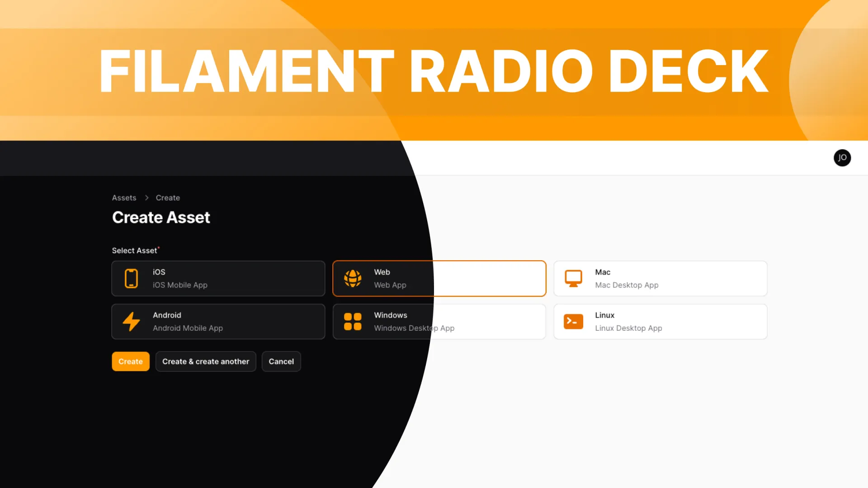Click the Select Asset field label
Image resolution: width=868 pixels, height=488 pixels.
coord(134,250)
